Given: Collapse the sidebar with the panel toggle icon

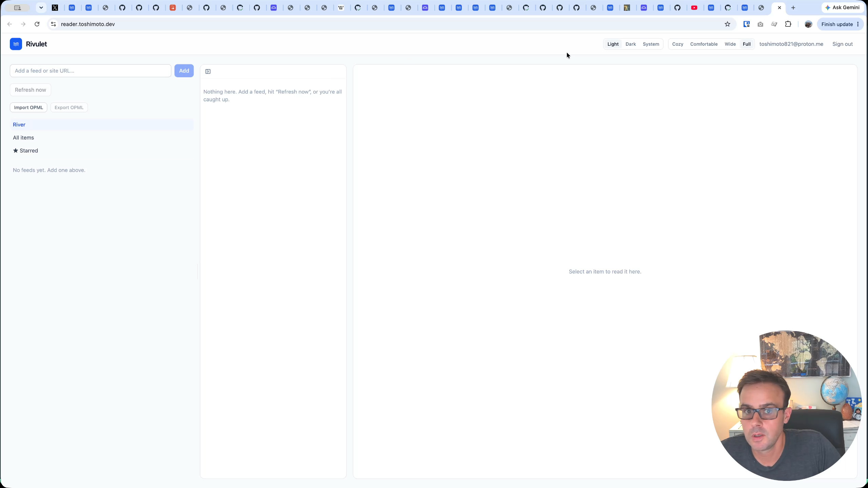Looking at the screenshot, I should tap(208, 72).
